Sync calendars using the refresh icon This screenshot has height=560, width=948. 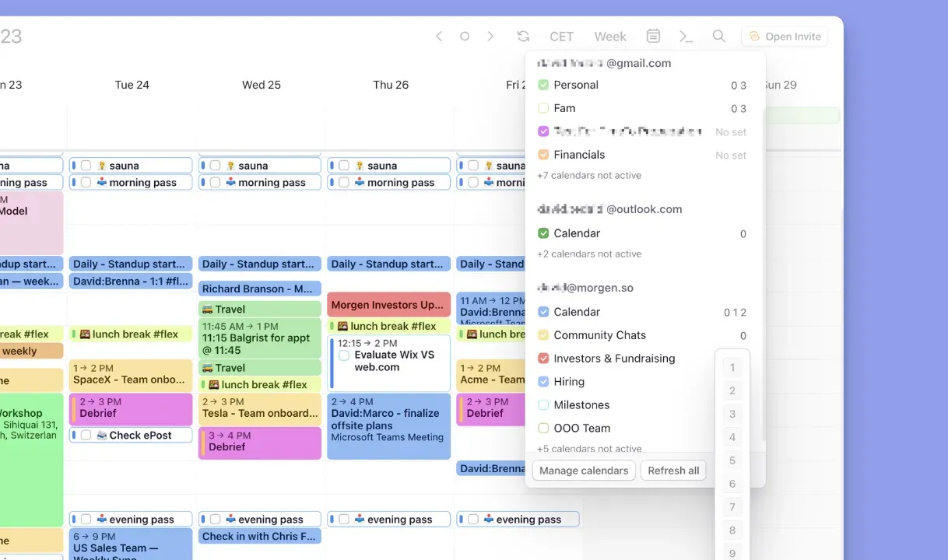(523, 36)
